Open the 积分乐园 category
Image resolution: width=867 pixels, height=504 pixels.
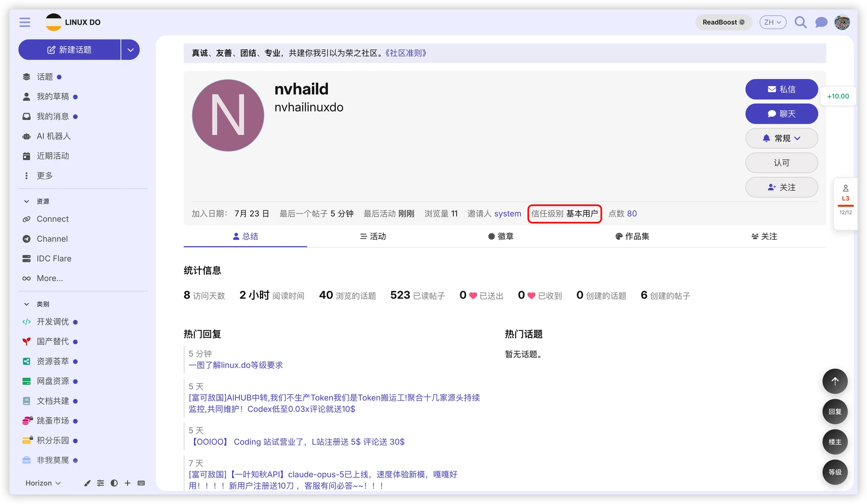tap(53, 440)
